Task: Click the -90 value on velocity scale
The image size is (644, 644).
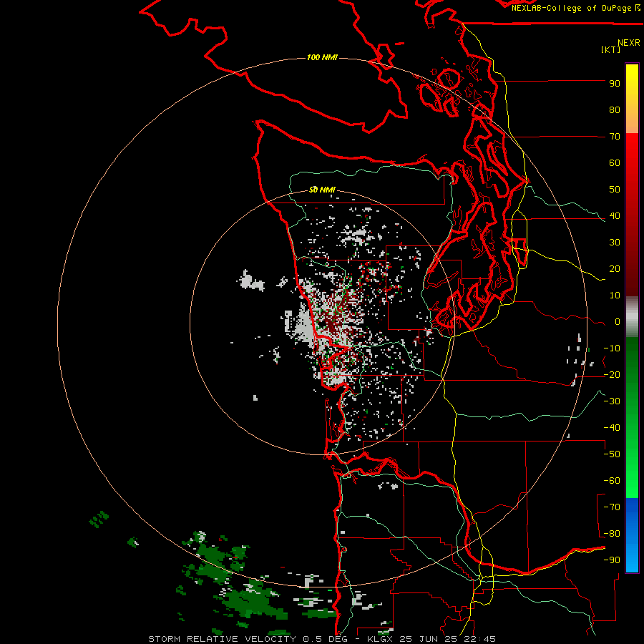Action: click(612, 560)
